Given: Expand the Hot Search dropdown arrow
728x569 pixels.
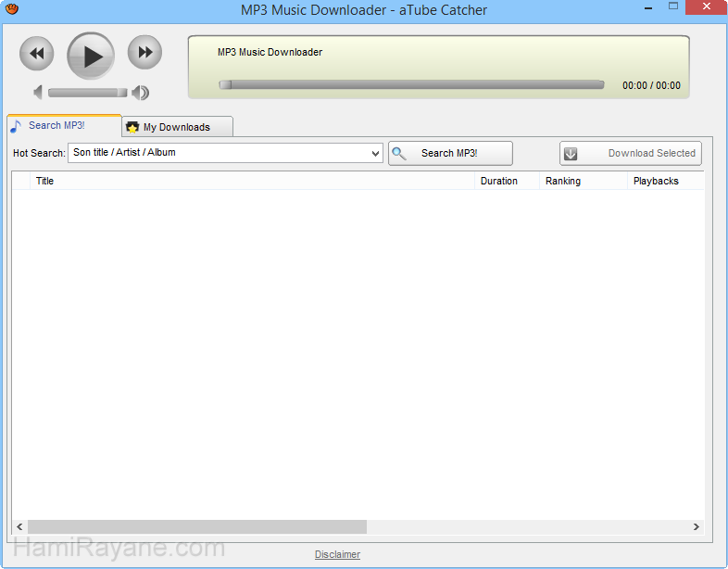Looking at the screenshot, I should [376, 153].
